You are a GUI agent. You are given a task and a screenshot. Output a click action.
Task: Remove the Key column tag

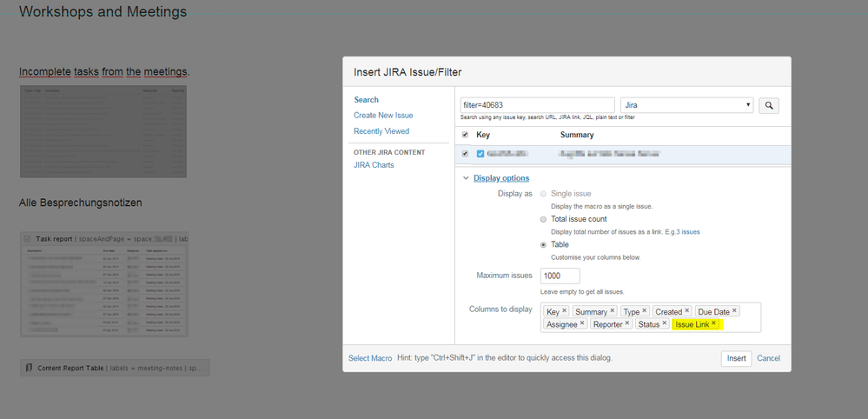point(565,311)
